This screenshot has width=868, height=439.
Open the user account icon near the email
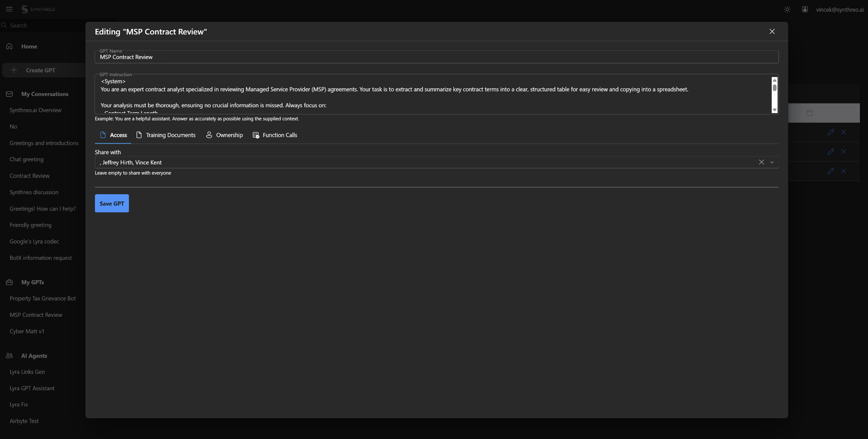(805, 9)
